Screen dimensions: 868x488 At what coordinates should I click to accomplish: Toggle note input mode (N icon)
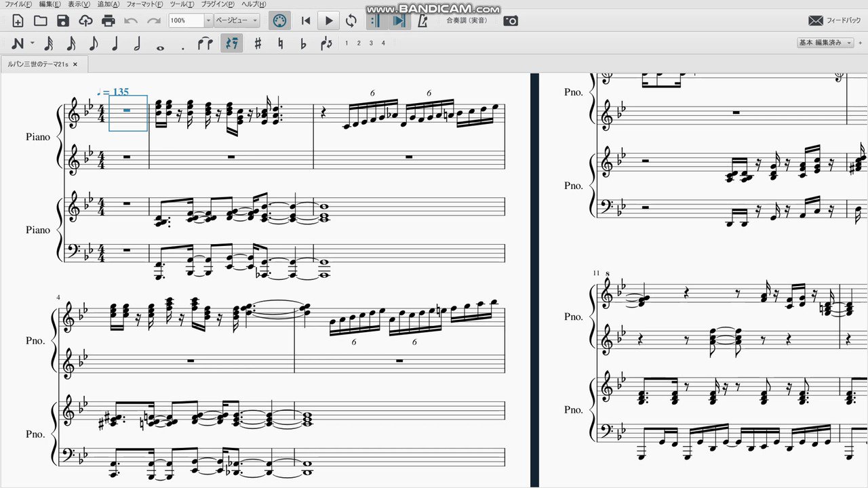point(18,44)
